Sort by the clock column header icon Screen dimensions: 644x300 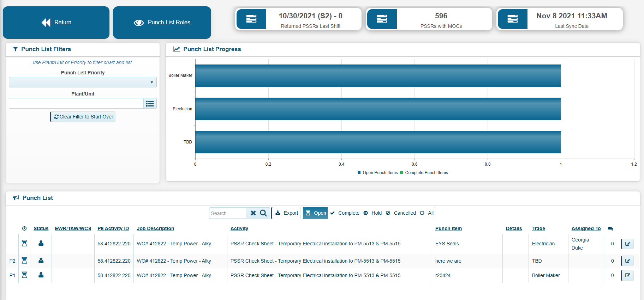(x=24, y=228)
